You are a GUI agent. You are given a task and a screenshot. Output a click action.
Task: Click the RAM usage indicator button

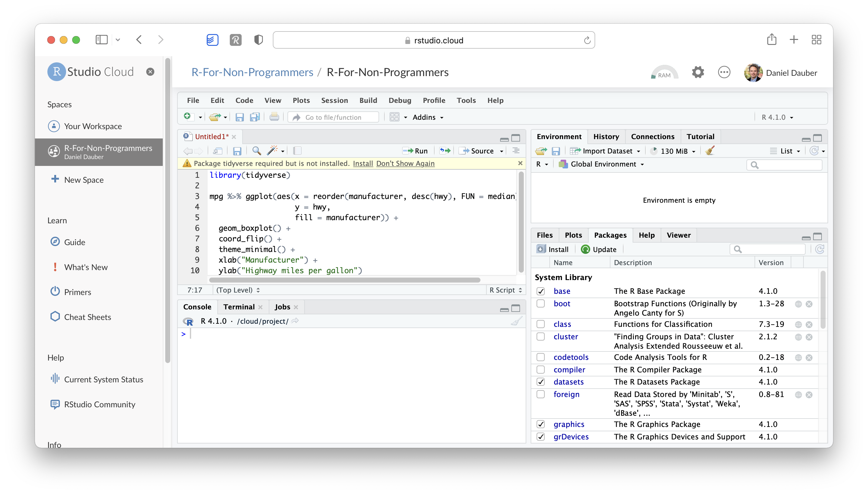pyautogui.click(x=663, y=73)
